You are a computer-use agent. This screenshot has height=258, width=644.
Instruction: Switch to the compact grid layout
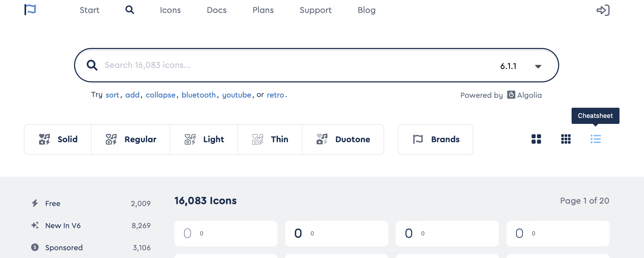point(566,139)
